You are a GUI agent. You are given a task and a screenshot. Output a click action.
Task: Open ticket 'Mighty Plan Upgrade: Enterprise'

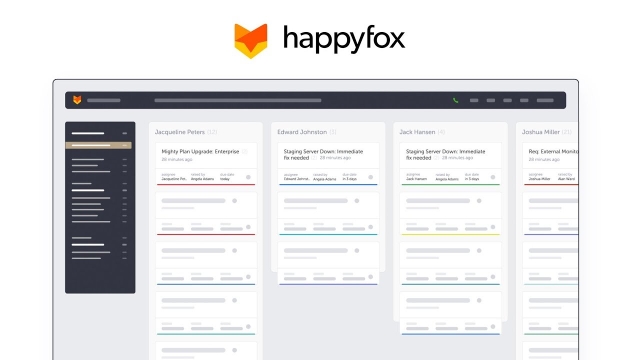tap(200, 151)
